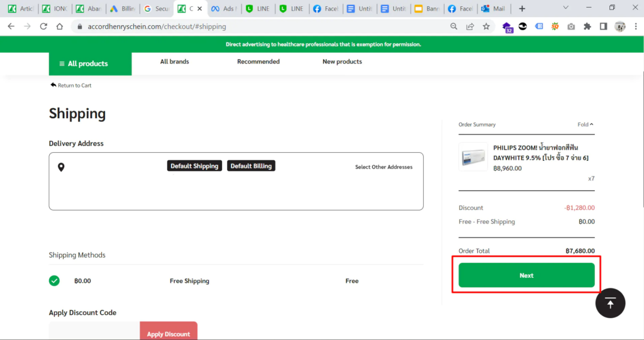The image size is (644, 340).
Task: Click the scroll-to-top arrow button
Action: [x=610, y=303]
